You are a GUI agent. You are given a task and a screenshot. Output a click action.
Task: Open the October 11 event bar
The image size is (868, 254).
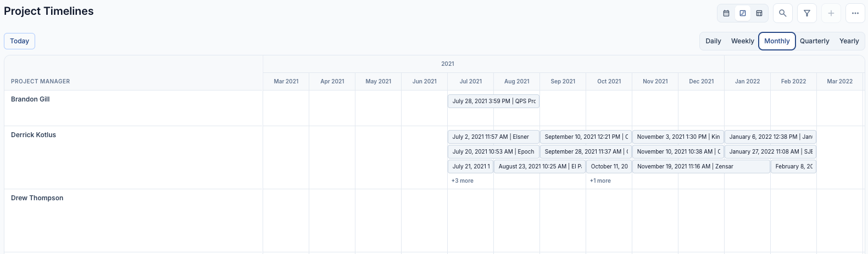(x=609, y=166)
